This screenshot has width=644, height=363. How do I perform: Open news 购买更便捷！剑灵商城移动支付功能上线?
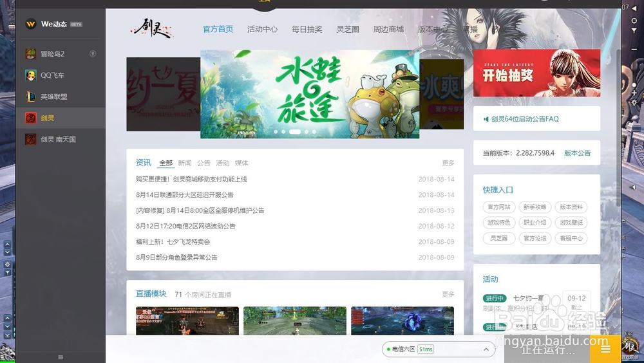(x=191, y=179)
